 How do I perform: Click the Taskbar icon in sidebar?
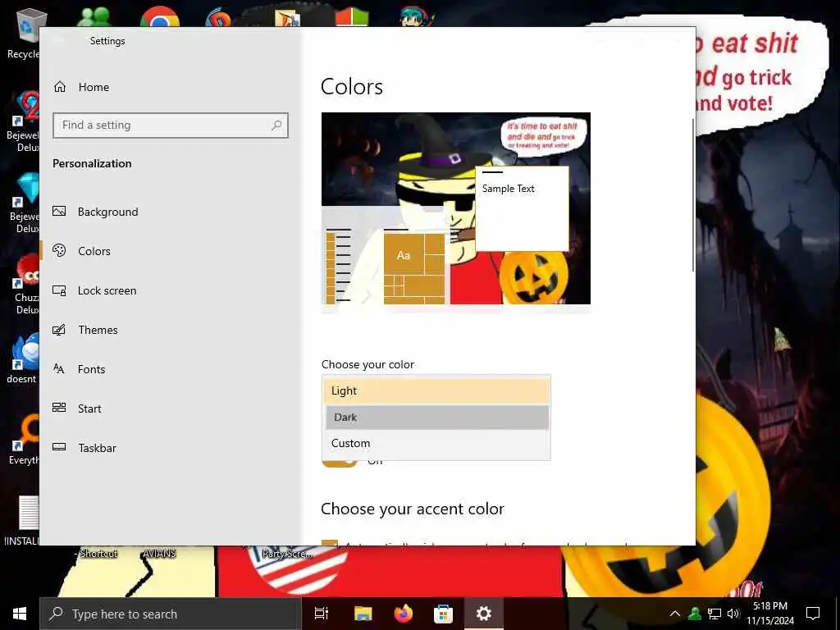(59, 447)
